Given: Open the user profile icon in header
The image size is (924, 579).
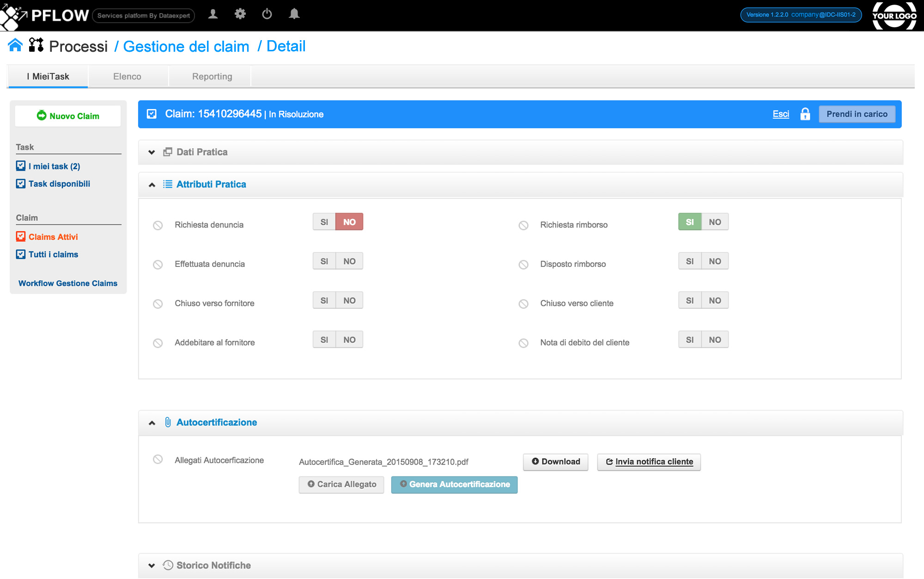Looking at the screenshot, I should (213, 14).
